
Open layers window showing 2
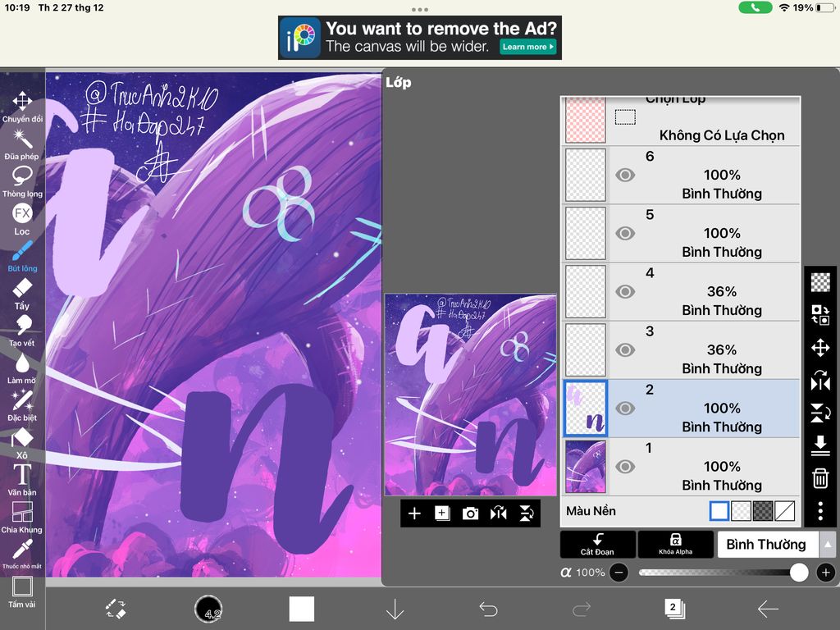674,609
